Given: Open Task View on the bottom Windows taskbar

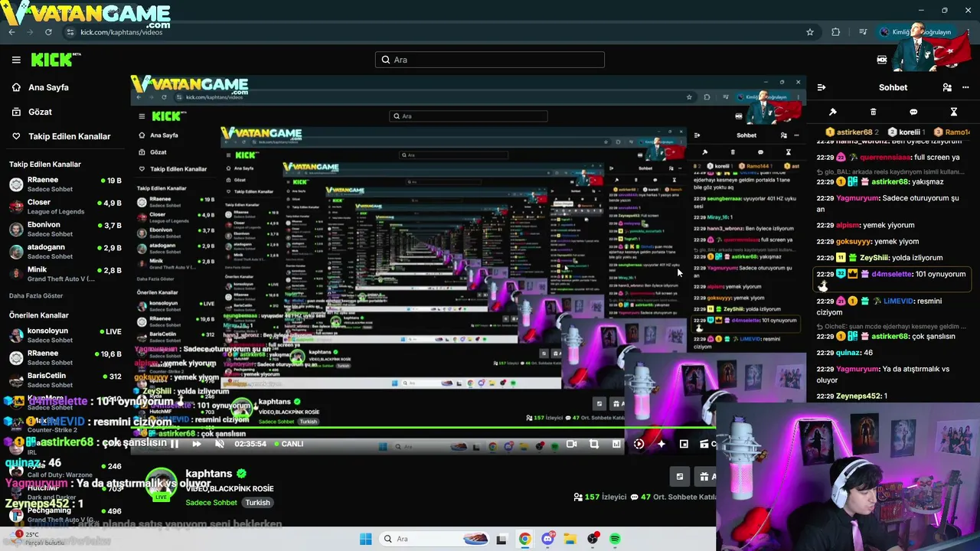Looking at the screenshot, I should point(501,539).
